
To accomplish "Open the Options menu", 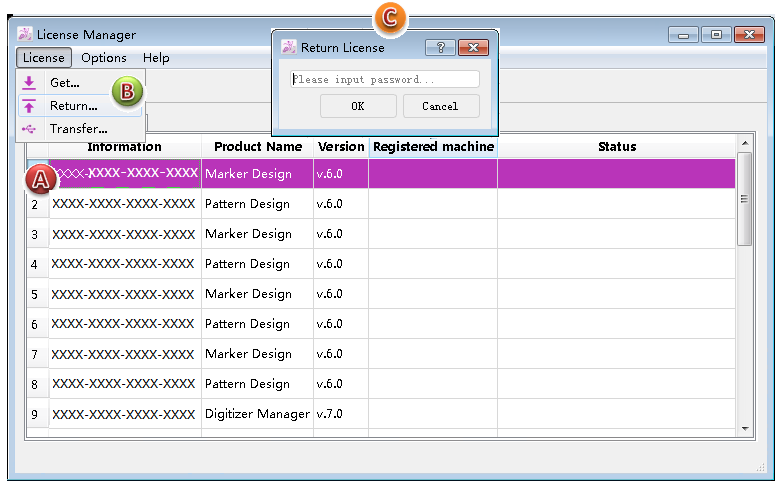I will (x=104, y=58).
